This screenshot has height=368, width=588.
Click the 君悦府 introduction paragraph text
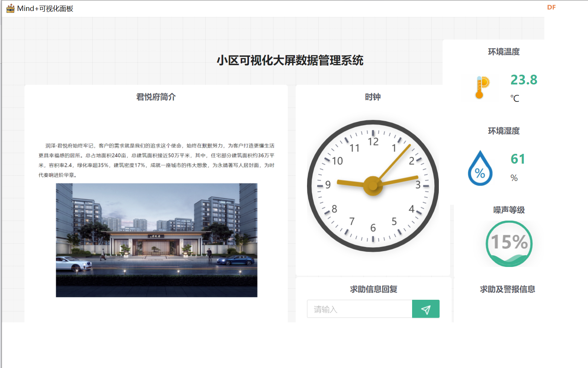pos(156,160)
